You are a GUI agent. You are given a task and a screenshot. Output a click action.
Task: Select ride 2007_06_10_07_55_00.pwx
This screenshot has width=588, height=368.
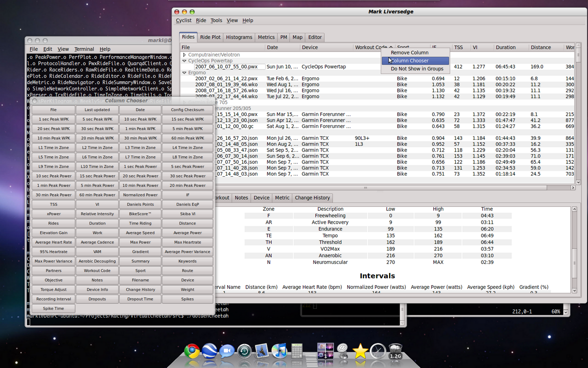point(226,67)
